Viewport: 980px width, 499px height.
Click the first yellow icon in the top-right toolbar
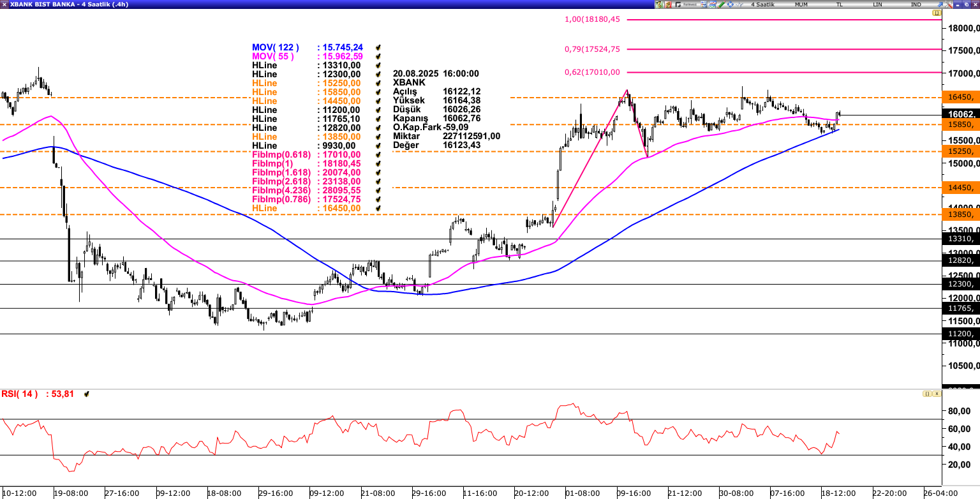(659, 4)
